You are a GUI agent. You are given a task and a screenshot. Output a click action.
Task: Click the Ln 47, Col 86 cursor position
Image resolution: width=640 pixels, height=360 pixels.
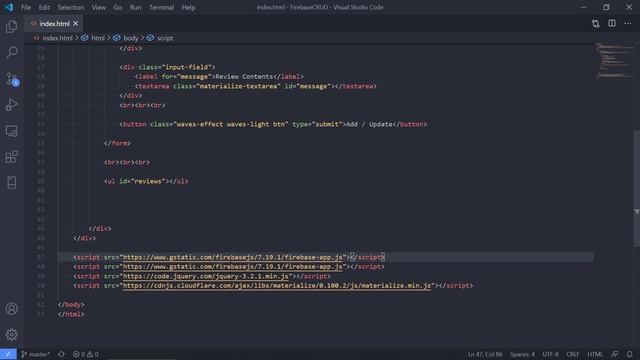485,354
